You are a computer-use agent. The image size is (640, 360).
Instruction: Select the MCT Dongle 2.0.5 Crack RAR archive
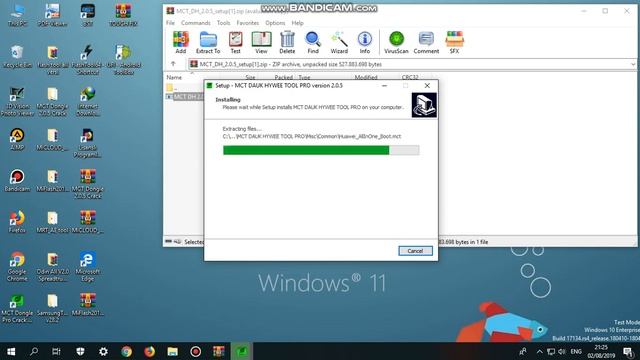click(88, 184)
